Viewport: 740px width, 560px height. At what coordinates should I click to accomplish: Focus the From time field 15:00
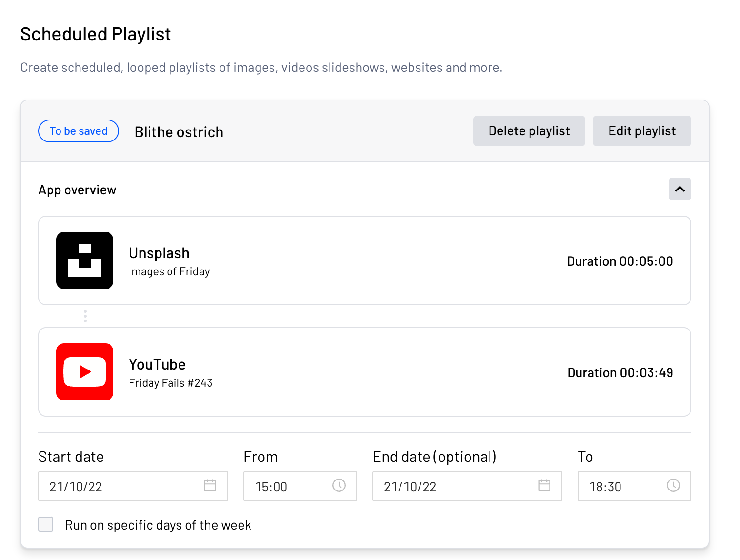coord(300,486)
